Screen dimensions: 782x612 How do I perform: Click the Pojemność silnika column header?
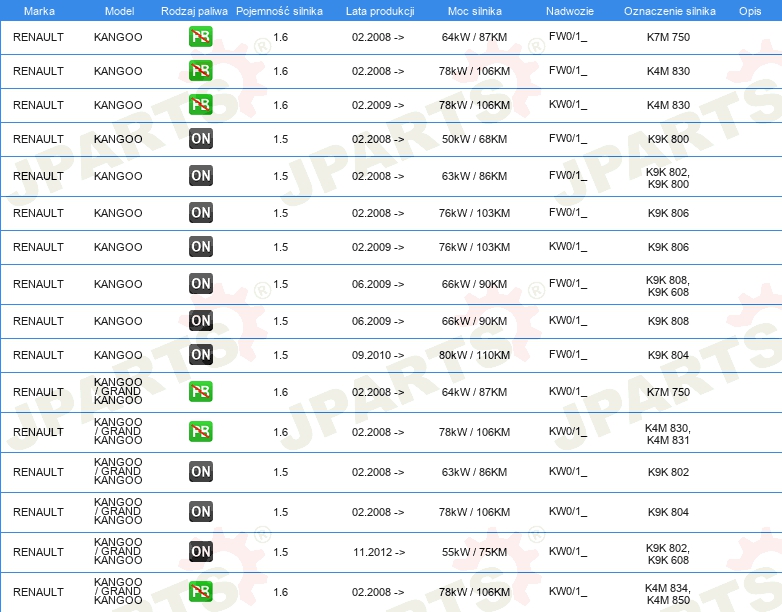coord(279,11)
